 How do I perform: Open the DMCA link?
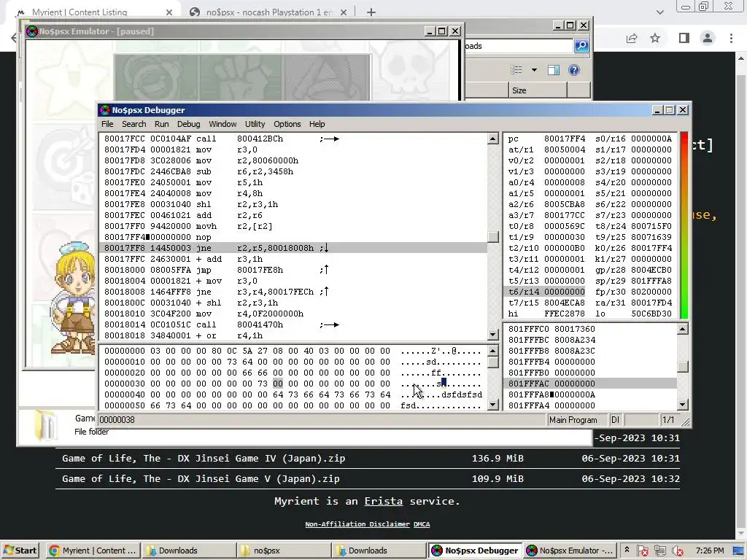(422, 524)
